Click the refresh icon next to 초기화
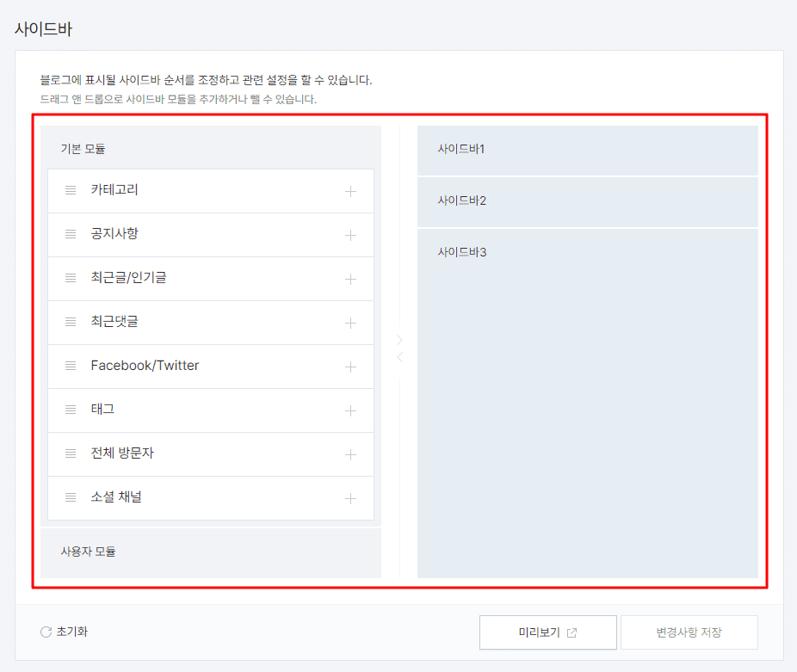Viewport: 797px width, 672px height. [x=45, y=632]
